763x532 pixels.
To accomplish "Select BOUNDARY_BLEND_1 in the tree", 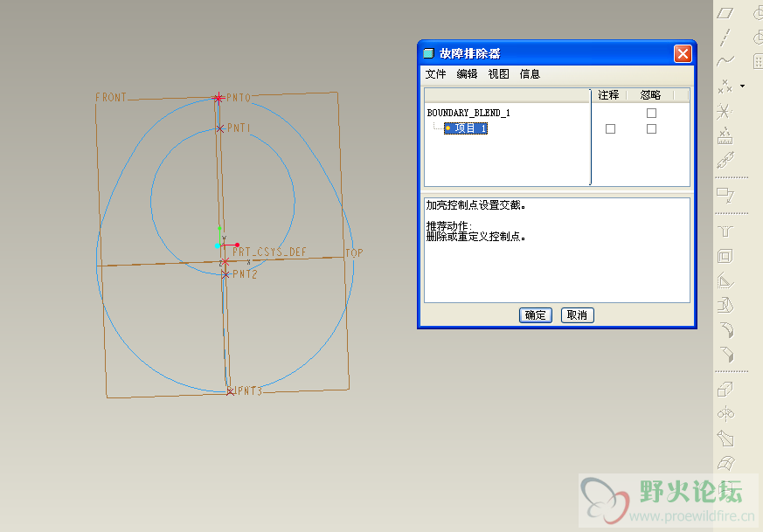I will 468,113.
